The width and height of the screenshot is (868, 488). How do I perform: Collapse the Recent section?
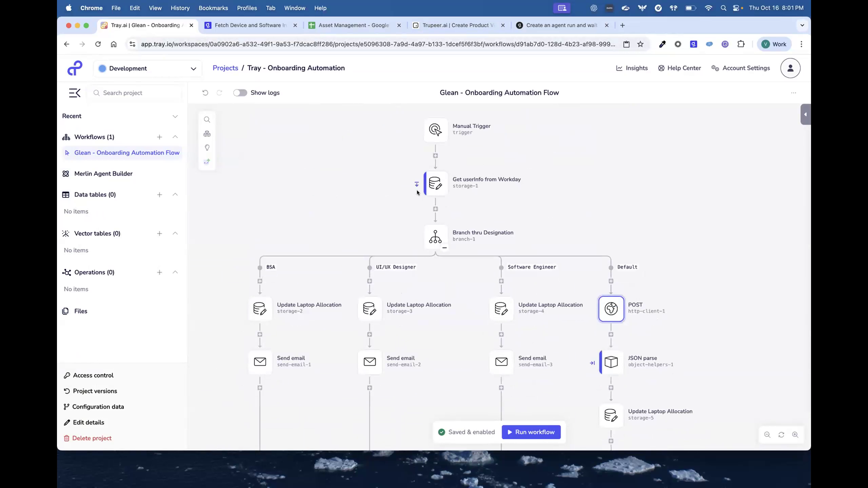175,116
